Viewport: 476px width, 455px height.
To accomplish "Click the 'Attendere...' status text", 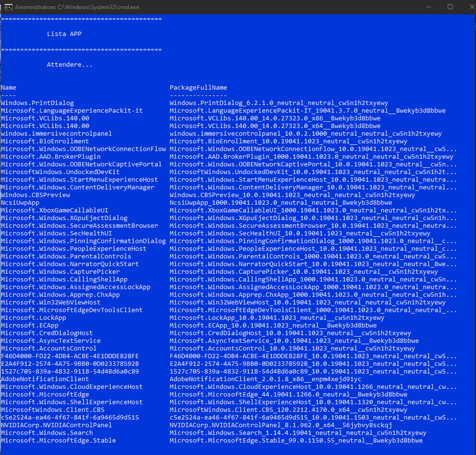I will tap(69, 64).
